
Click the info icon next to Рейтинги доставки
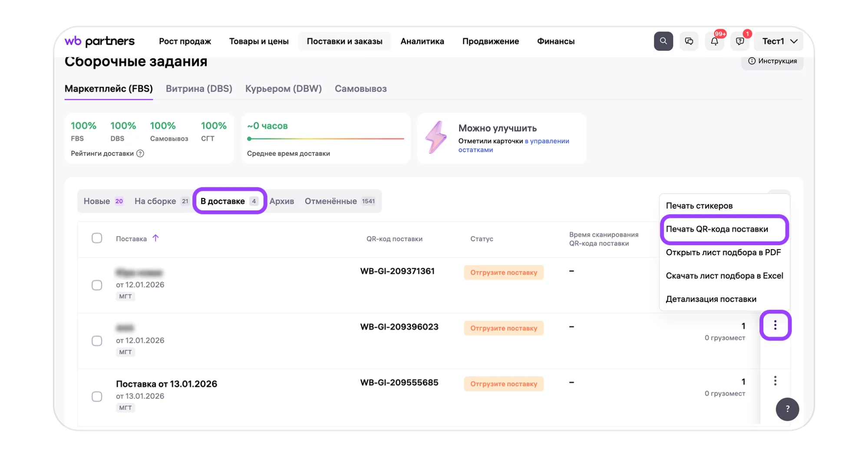tap(140, 154)
